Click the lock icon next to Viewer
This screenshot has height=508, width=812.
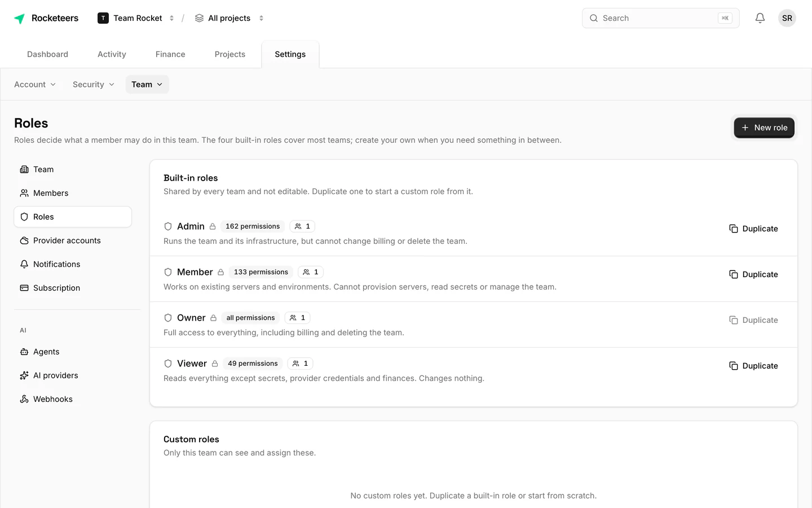coord(215,364)
